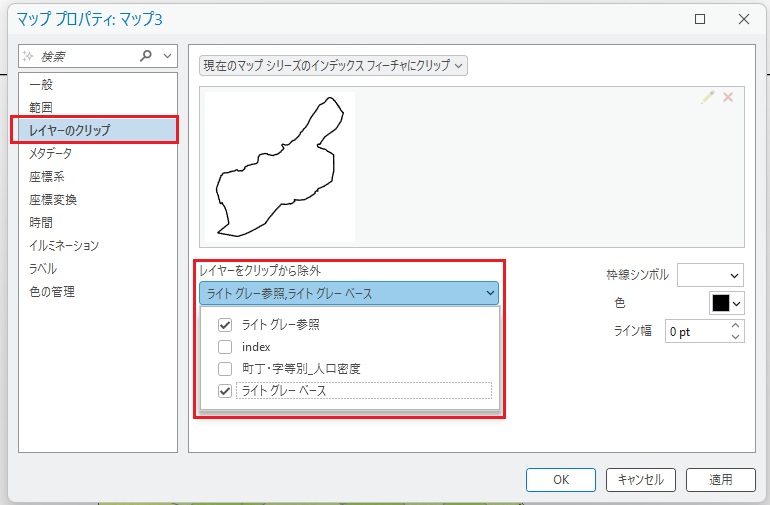Screen dimensions: 770x505
Task: Check the 町丁・字等別_人口密度 checkbox
Action: [225, 369]
